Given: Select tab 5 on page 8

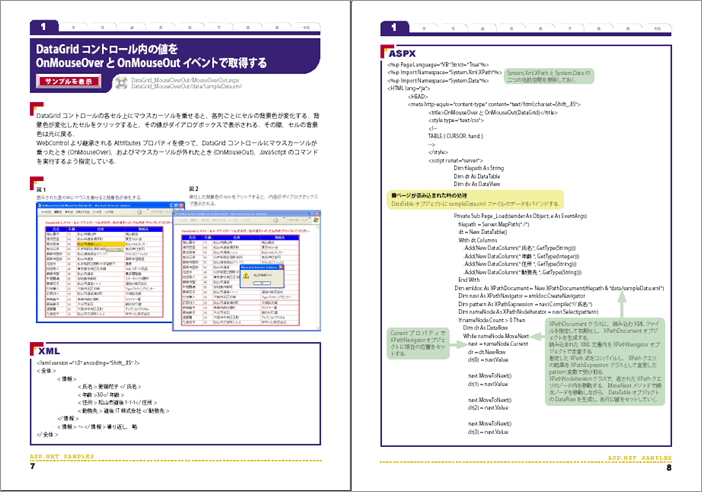Looking at the screenshot, I should point(511,28).
